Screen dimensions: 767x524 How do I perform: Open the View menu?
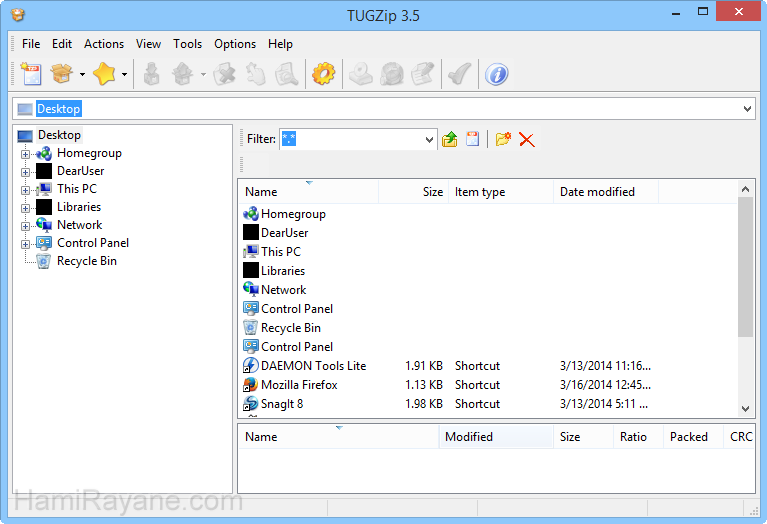(x=148, y=44)
